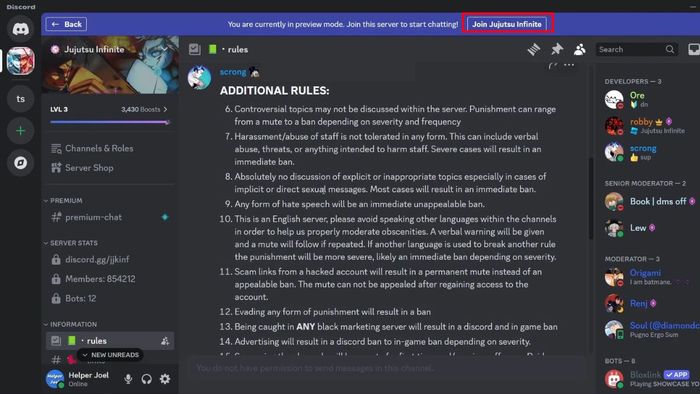Open the 'ts' server icon
This screenshot has height=394, width=700.
[x=21, y=99]
